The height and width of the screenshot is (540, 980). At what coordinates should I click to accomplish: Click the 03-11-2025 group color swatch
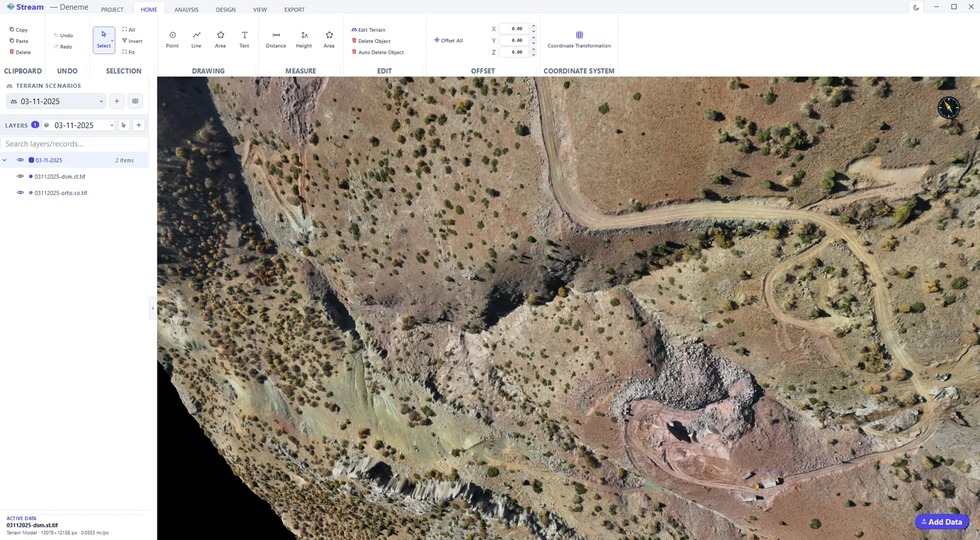coord(31,160)
